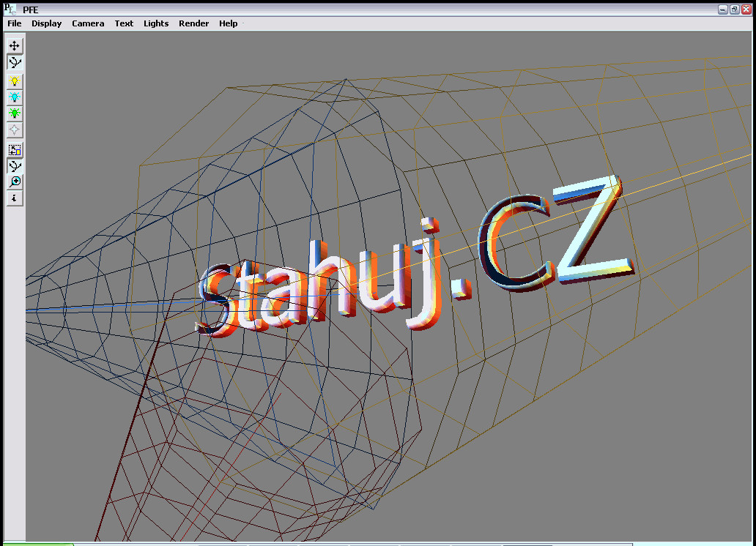Click the dashed selection box tool icon
The image size is (756, 546).
pyautogui.click(x=15, y=150)
